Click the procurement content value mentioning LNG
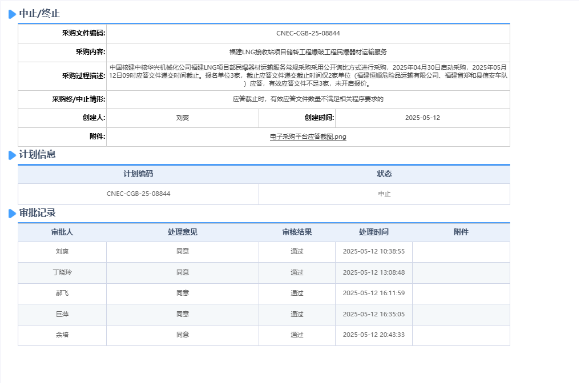This screenshot has height=383, width=579. pos(308,52)
